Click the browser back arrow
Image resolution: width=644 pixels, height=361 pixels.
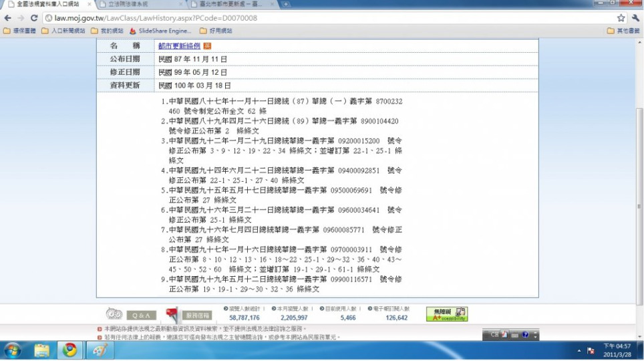tap(7, 18)
